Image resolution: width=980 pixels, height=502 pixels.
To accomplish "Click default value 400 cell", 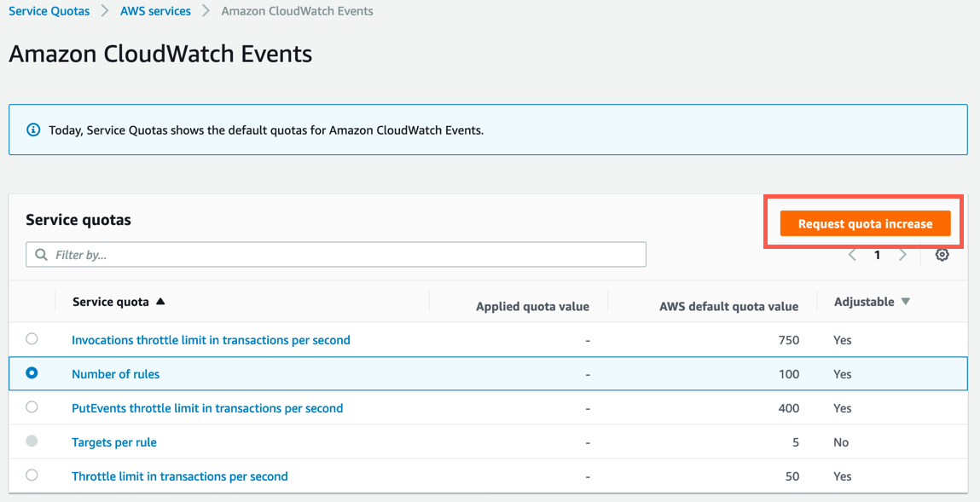I will 789,408.
